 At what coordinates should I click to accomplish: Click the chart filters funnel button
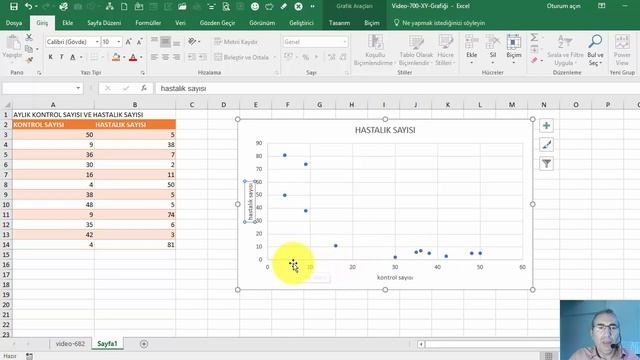[547, 164]
